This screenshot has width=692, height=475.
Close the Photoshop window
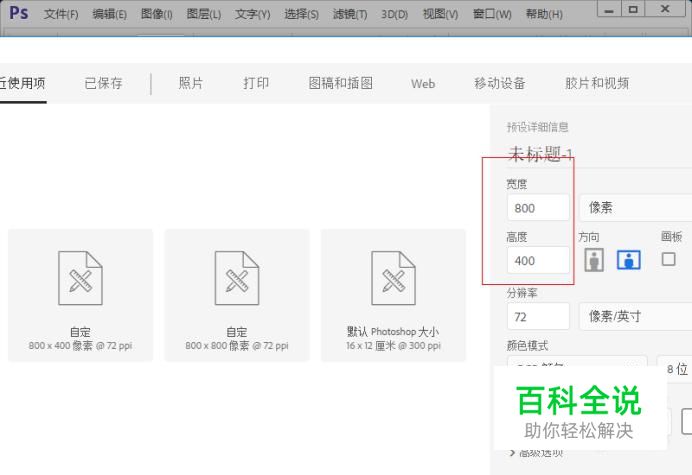pyautogui.click(x=665, y=9)
